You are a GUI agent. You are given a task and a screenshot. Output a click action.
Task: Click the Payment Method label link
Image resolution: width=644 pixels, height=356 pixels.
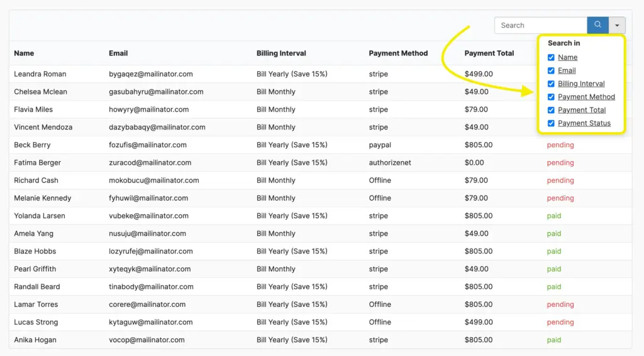point(587,97)
